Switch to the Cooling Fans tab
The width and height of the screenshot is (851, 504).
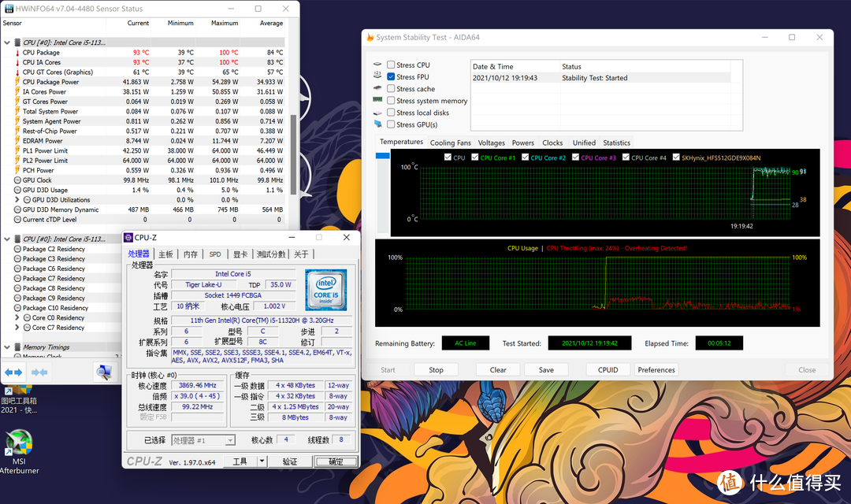451,143
